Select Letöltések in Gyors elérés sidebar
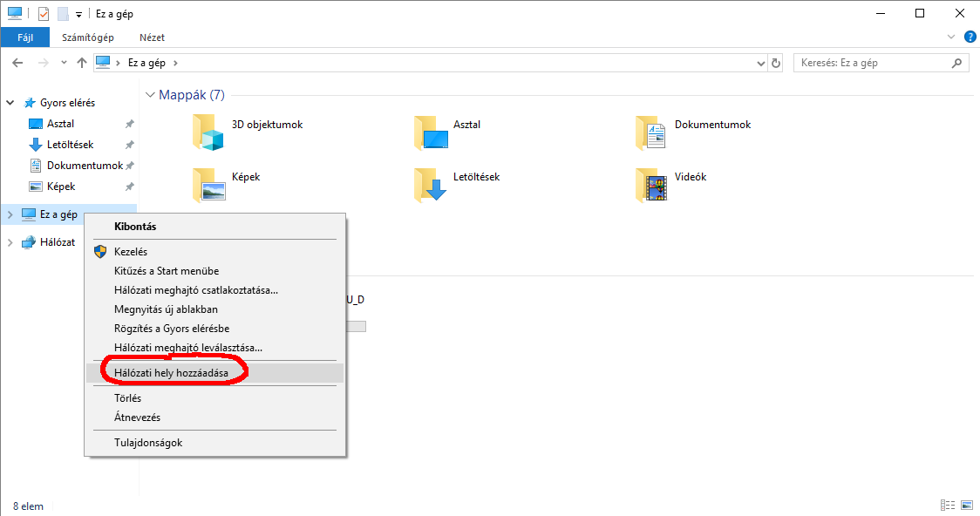980x516 pixels. [70, 145]
